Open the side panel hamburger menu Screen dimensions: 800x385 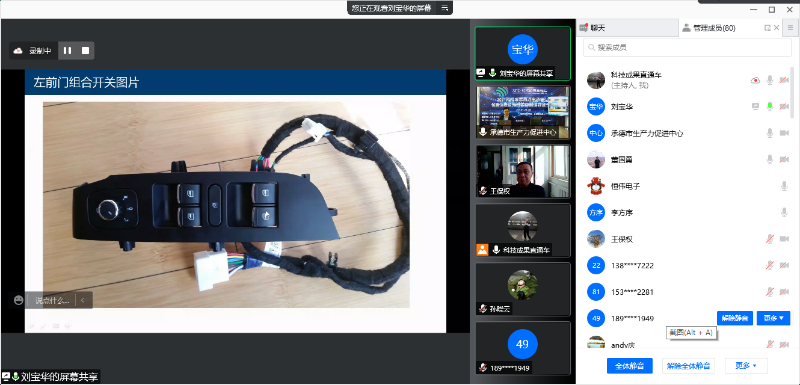click(x=790, y=28)
